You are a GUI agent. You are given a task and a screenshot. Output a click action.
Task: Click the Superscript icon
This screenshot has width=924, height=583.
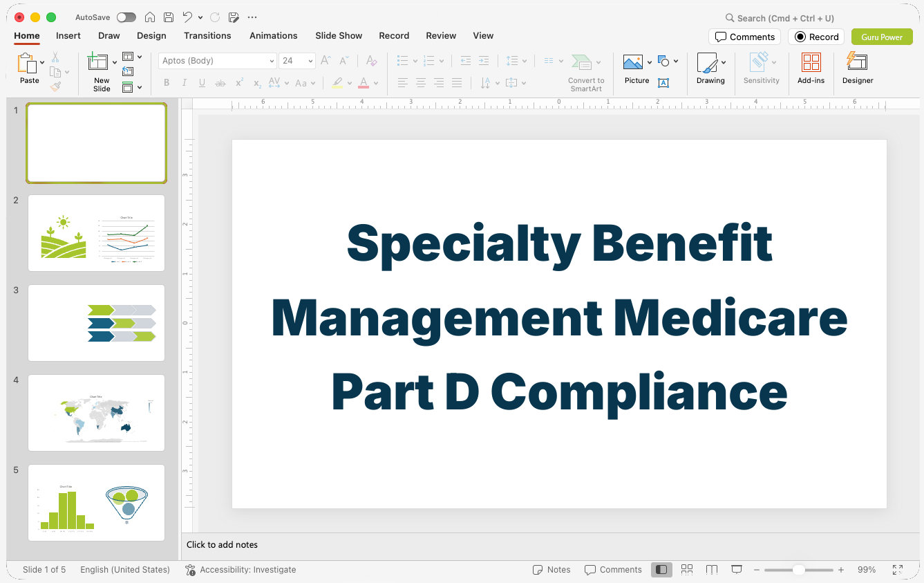tap(239, 83)
